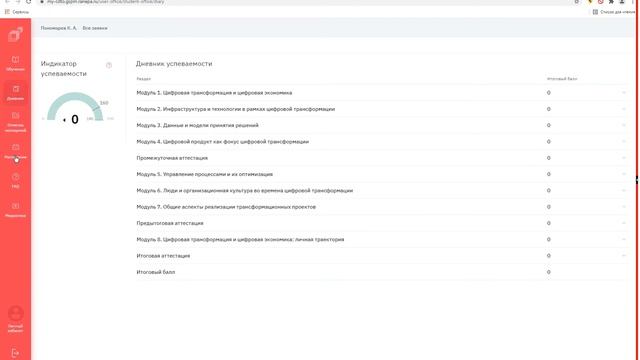Click the Итоговый балл column header
This screenshot has height=360, width=640.
[562, 79]
